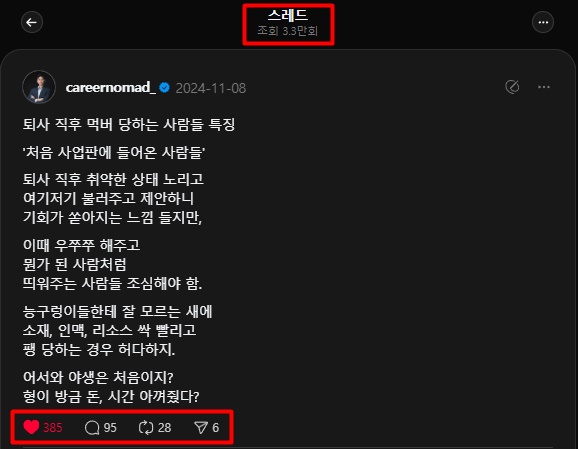View the 95 replies count
The width and height of the screenshot is (578, 449).
[x=110, y=428]
